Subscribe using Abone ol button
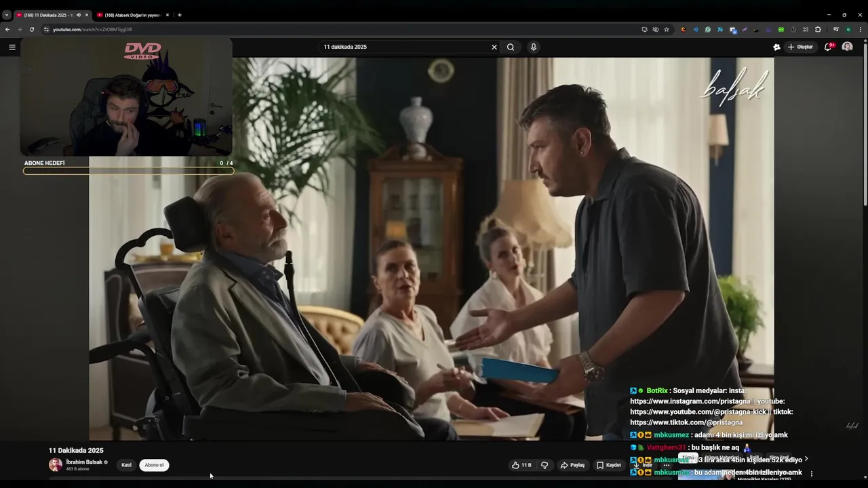The height and width of the screenshot is (488, 868). pyautogui.click(x=154, y=465)
